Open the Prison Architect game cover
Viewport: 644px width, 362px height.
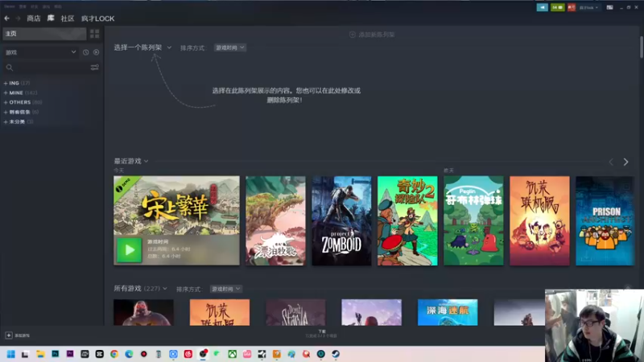point(605,220)
